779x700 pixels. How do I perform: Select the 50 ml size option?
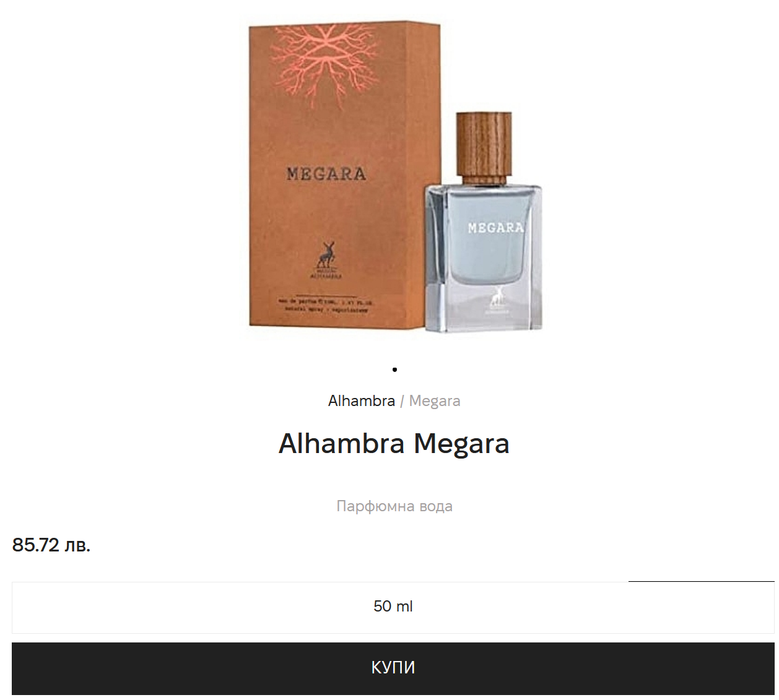click(x=393, y=607)
